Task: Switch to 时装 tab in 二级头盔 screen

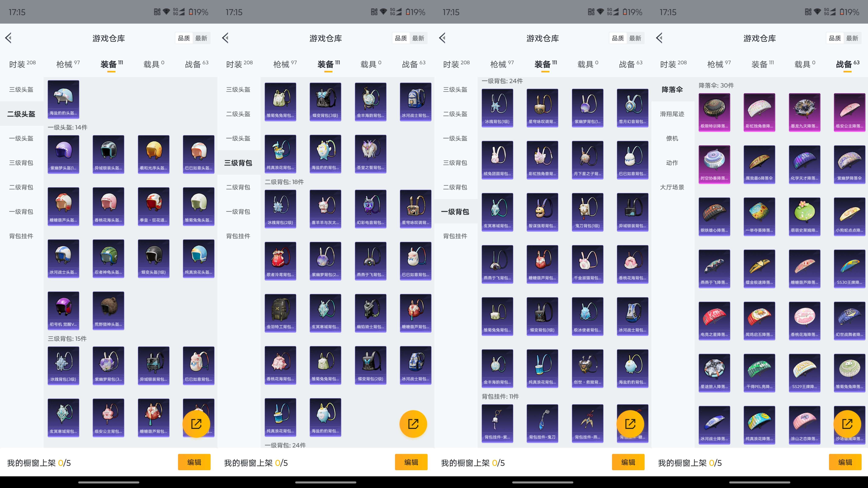Action: pyautogui.click(x=22, y=64)
